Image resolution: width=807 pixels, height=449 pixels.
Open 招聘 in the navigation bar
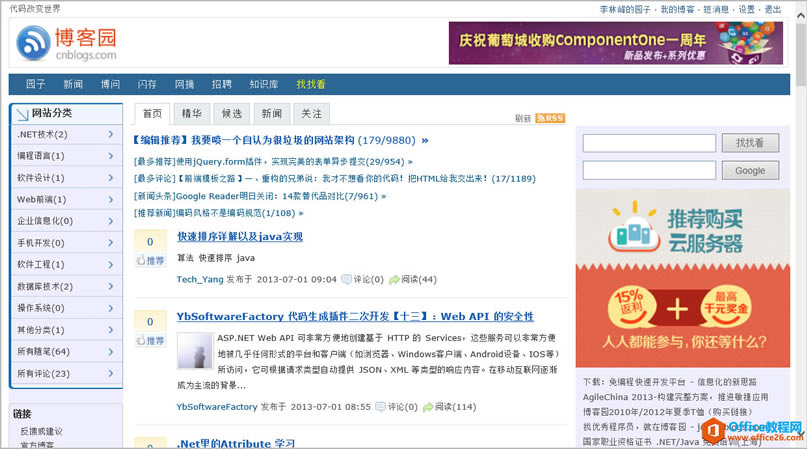(x=221, y=84)
